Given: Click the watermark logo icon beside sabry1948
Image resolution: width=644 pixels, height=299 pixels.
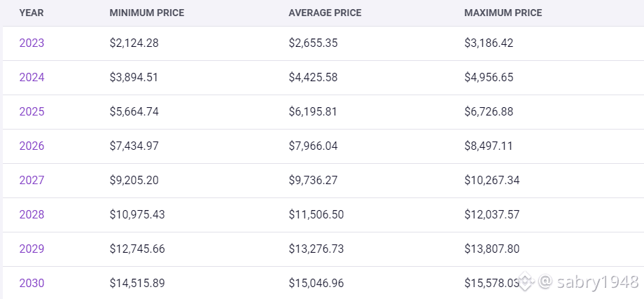Looking at the screenshot, I should click(527, 282).
